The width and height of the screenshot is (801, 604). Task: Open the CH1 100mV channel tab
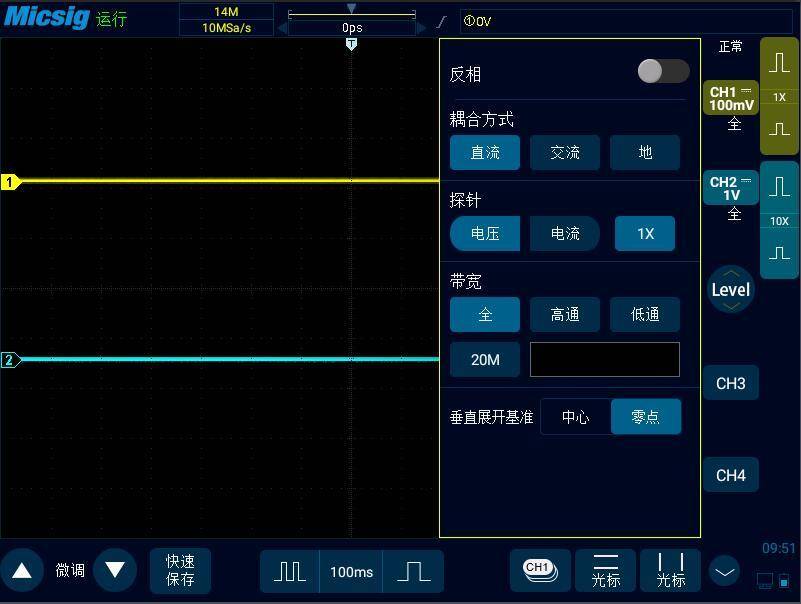pyautogui.click(x=731, y=98)
